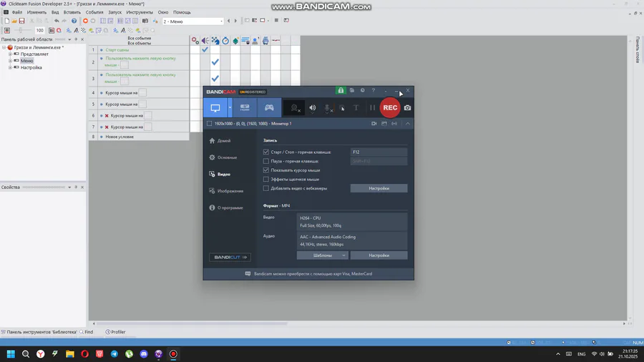Toggle checkmark in event row 2

pos(215,62)
